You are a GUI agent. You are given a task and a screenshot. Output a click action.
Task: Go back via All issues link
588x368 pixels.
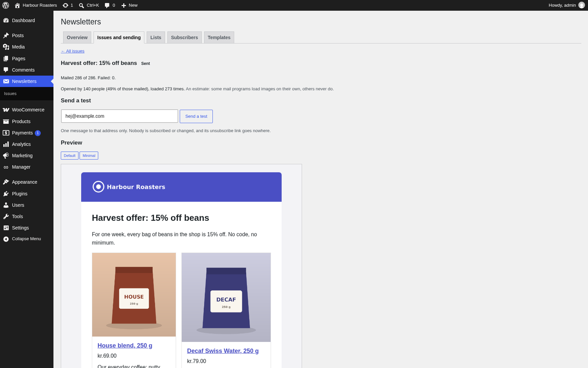tap(73, 51)
